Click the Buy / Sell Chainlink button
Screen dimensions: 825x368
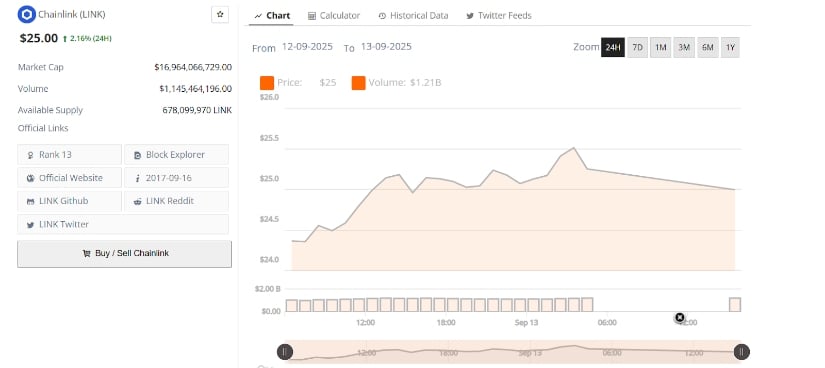point(125,254)
